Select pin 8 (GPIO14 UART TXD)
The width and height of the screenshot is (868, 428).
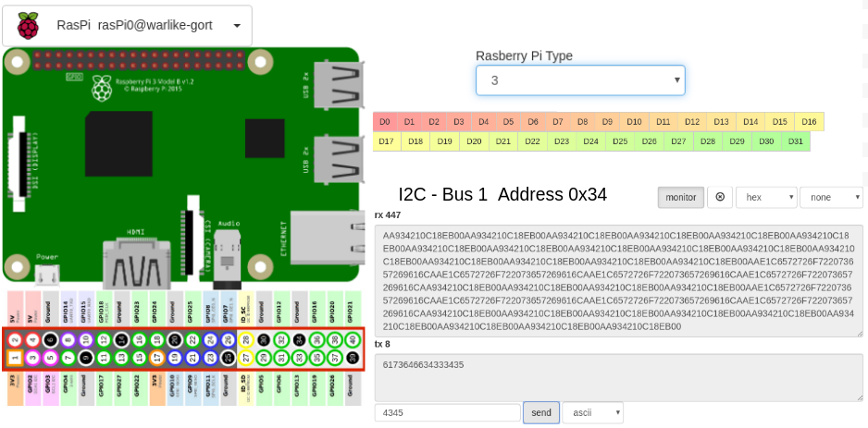coord(68,340)
